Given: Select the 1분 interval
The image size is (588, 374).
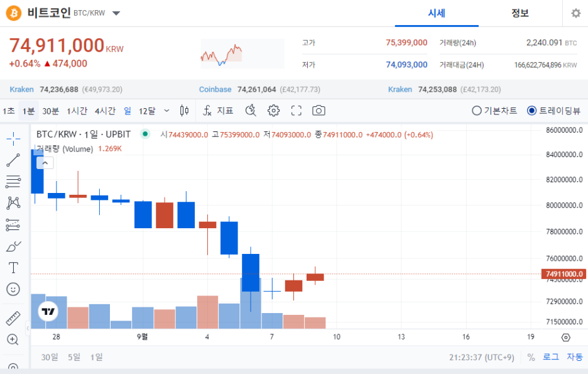Looking at the screenshot, I should 28,111.
